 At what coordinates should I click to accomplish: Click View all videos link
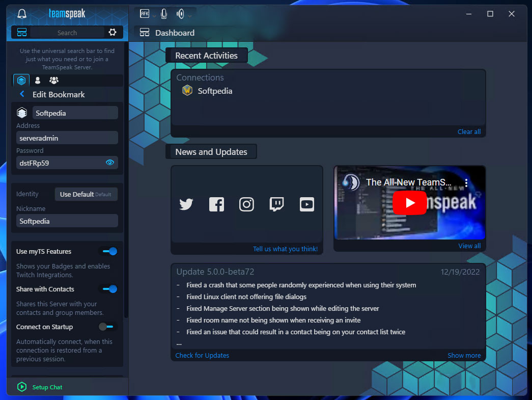pyautogui.click(x=469, y=246)
